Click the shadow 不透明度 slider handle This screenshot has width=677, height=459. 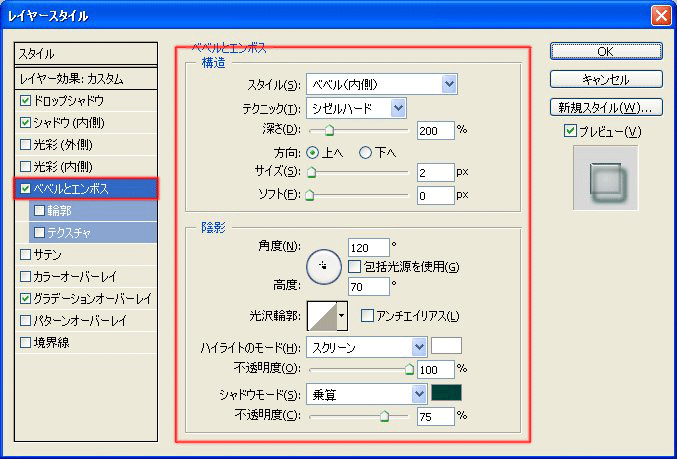point(384,416)
